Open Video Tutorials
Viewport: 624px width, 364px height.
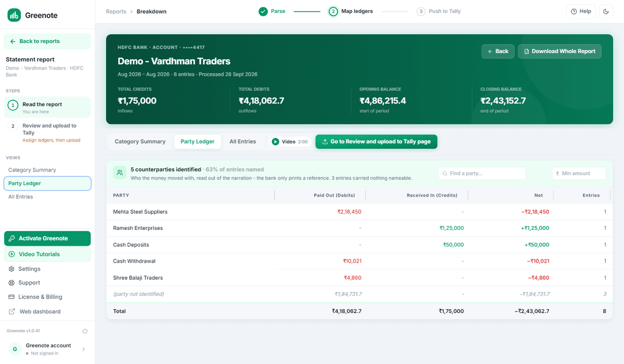pyautogui.click(x=47, y=254)
